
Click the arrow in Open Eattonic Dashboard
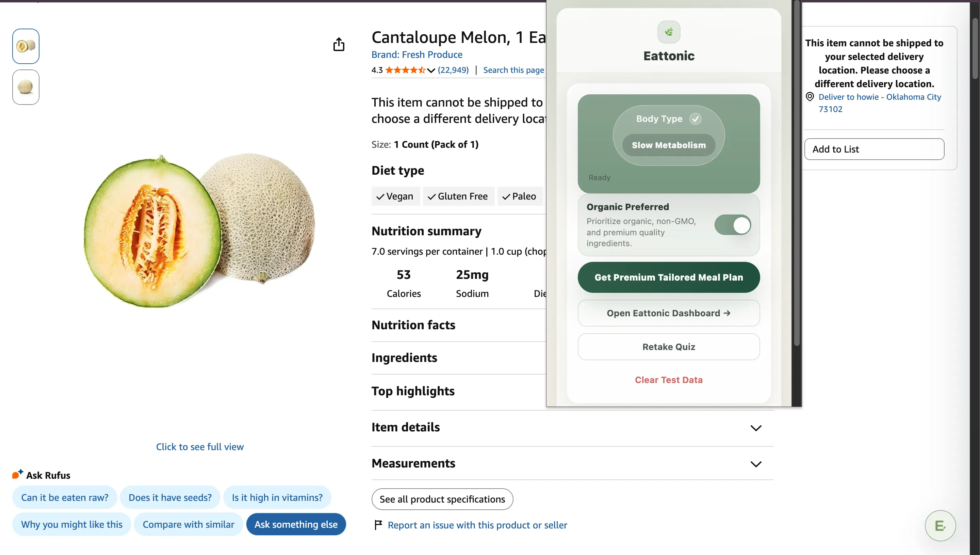(727, 313)
